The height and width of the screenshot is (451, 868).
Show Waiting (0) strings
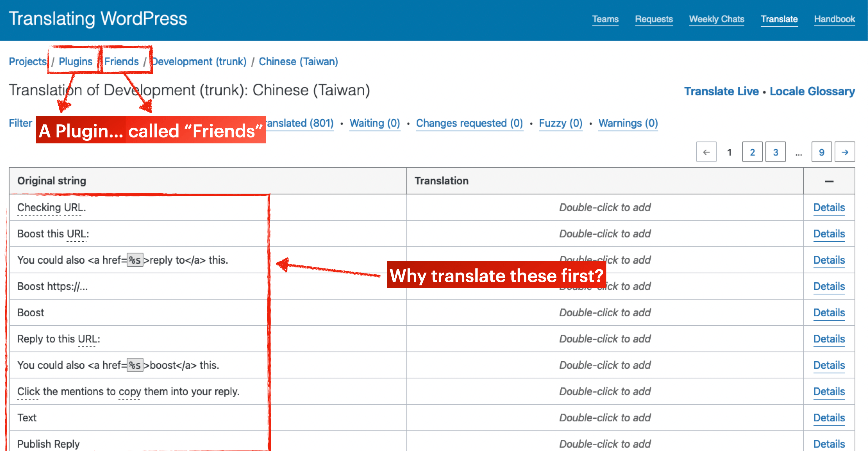[x=374, y=123]
